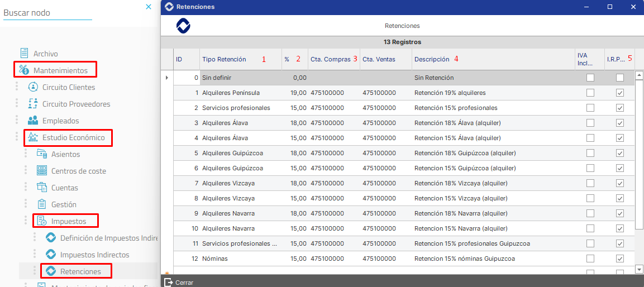Sort by Cta. Ventas column header
Image resolution: width=644 pixels, height=287 pixels.
[x=385, y=59]
